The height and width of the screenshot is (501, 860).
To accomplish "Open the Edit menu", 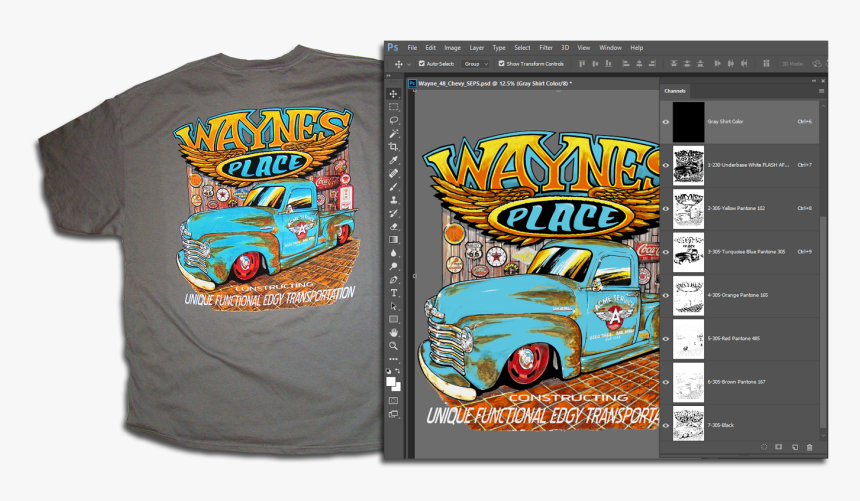I will tap(431, 48).
